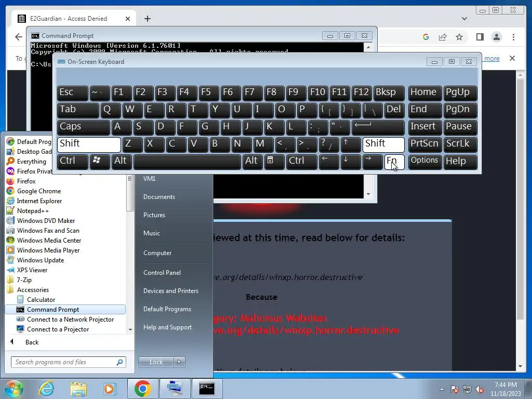The height and width of the screenshot is (399, 532).
Task: Open Windows Update from programs list
Action: click(x=41, y=260)
